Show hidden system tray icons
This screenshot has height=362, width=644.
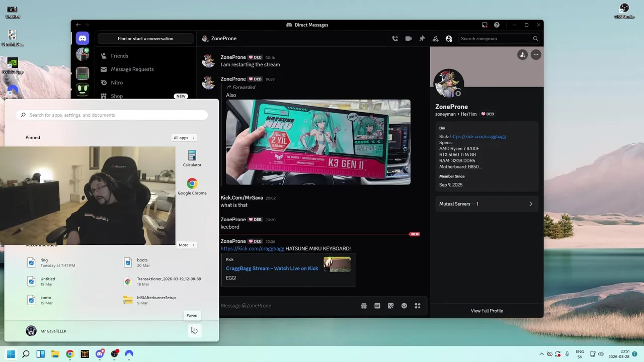tap(542, 354)
